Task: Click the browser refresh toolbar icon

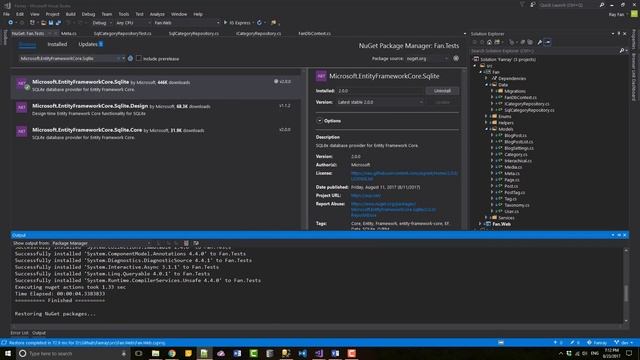Action: point(259,23)
